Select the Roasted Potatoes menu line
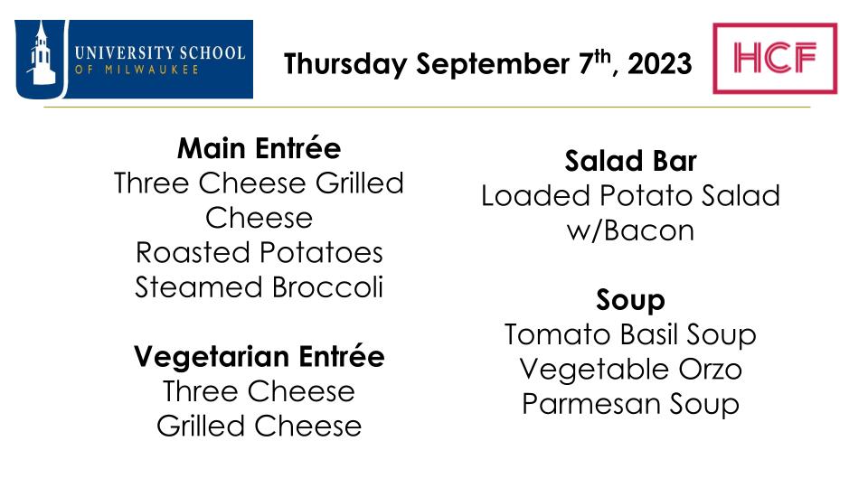This screenshot has width=868, height=488. [259, 252]
